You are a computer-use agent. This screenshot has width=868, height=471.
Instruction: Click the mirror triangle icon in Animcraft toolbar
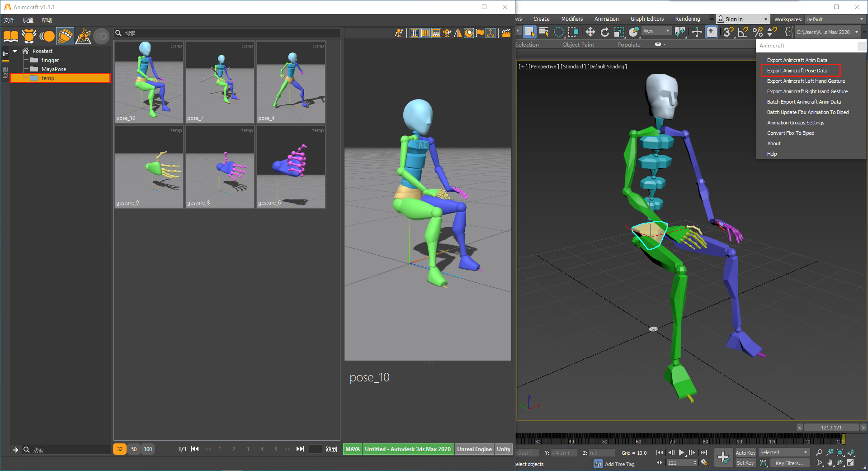(458, 33)
